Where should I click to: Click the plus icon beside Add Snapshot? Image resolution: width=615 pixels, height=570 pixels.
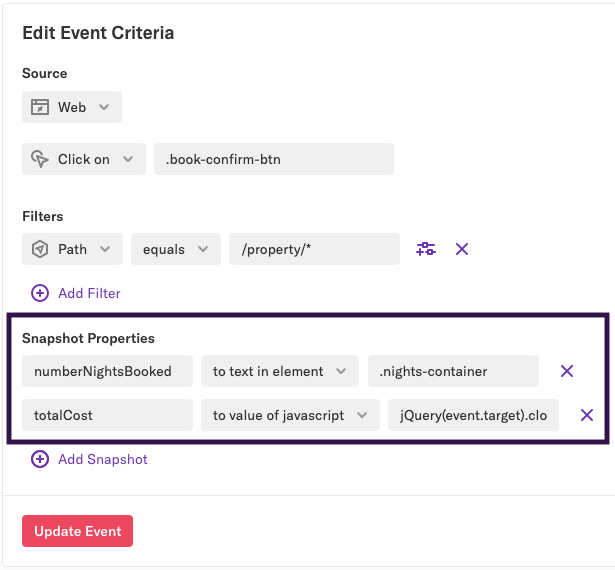[x=40, y=459]
